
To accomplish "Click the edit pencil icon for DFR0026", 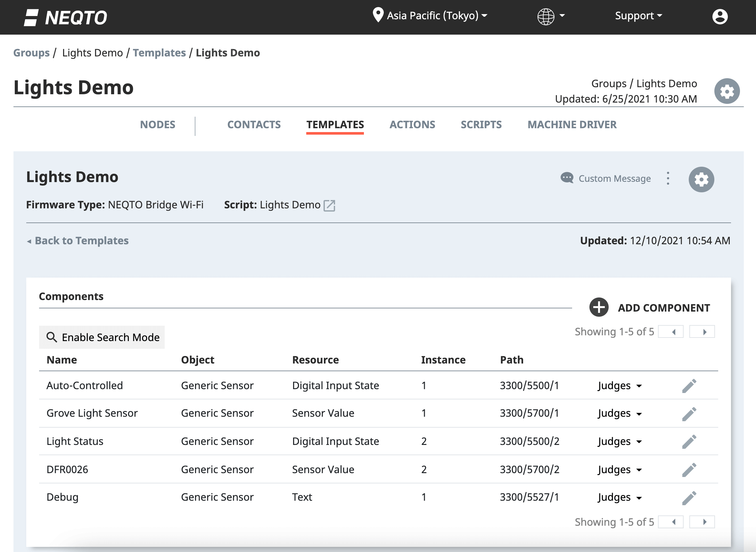I will pos(688,469).
